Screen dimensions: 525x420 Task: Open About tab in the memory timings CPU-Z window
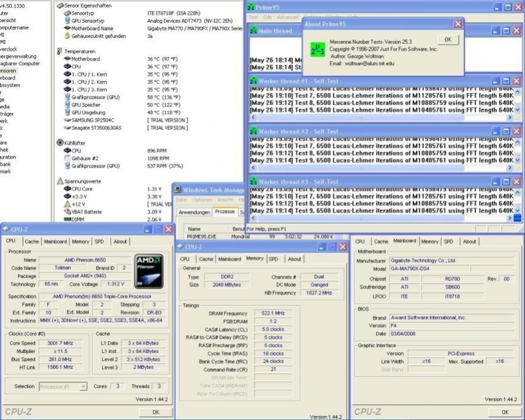click(294, 259)
